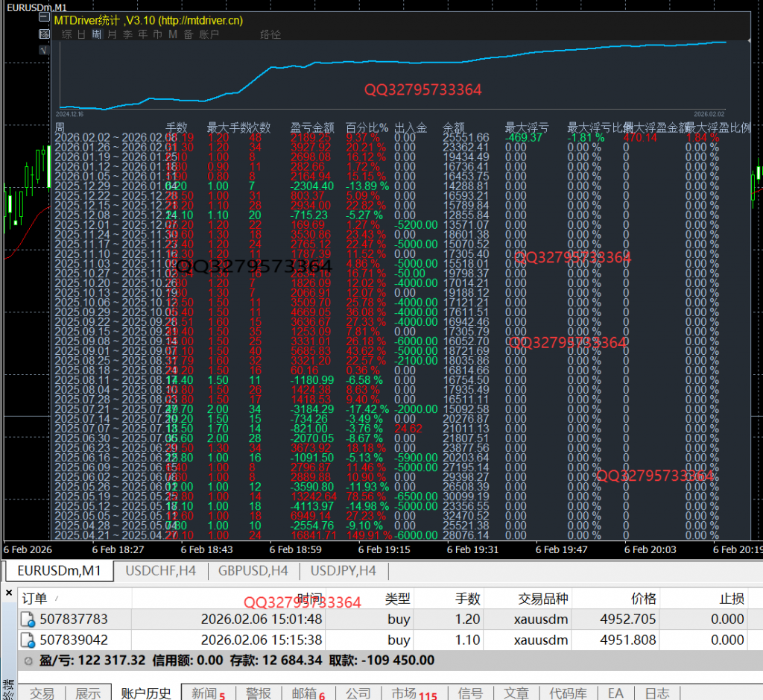
Task: Select the 年 (year) statistics view
Action: [142, 34]
